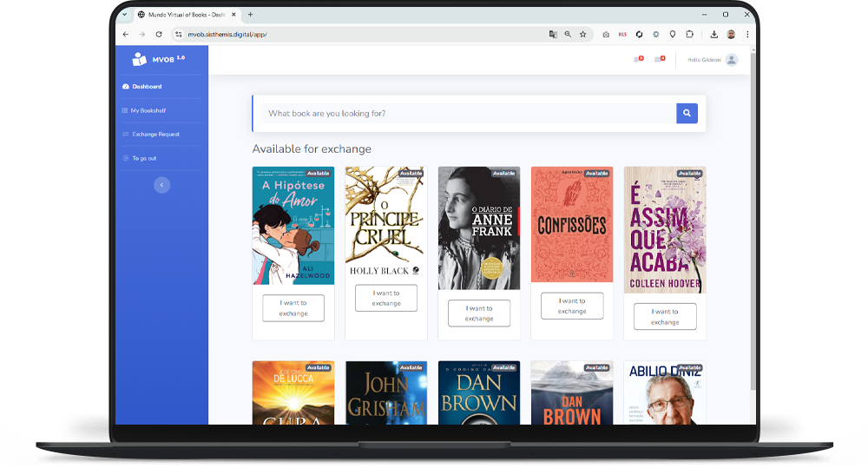Select To go out in sidebar

tap(144, 158)
